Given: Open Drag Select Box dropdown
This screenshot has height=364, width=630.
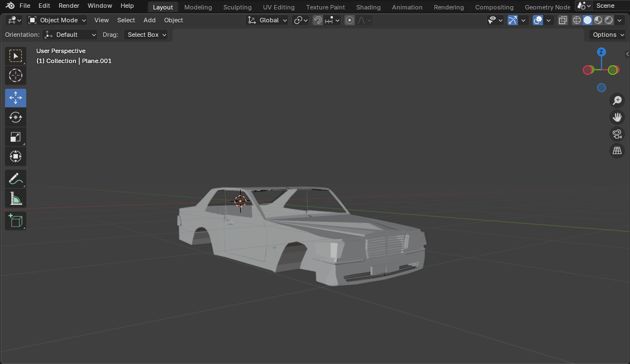Looking at the screenshot, I should point(146,35).
